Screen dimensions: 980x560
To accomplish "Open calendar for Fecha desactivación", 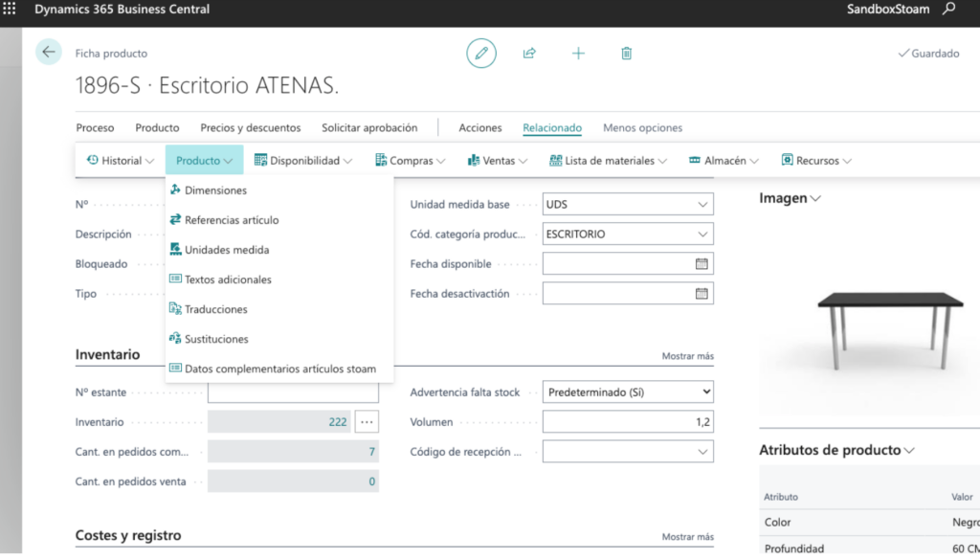I will 702,293.
